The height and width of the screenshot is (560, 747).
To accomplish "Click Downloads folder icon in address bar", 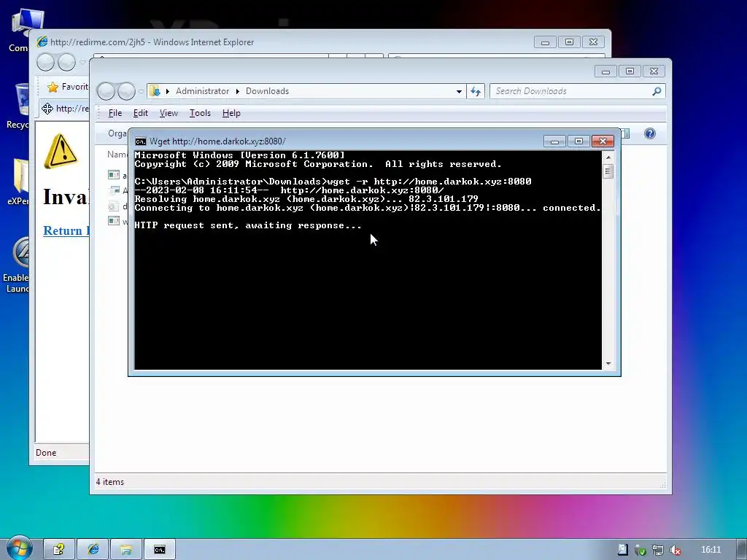I will click(x=155, y=90).
